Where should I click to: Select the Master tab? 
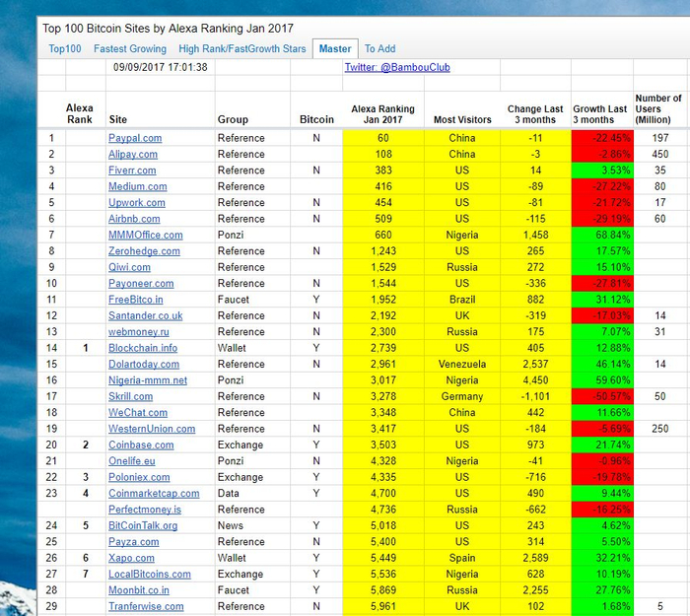pos(335,49)
